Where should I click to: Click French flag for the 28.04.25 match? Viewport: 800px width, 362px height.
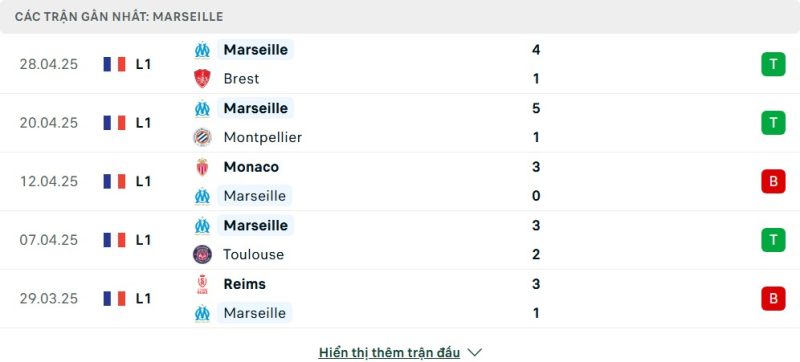point(114,64)
